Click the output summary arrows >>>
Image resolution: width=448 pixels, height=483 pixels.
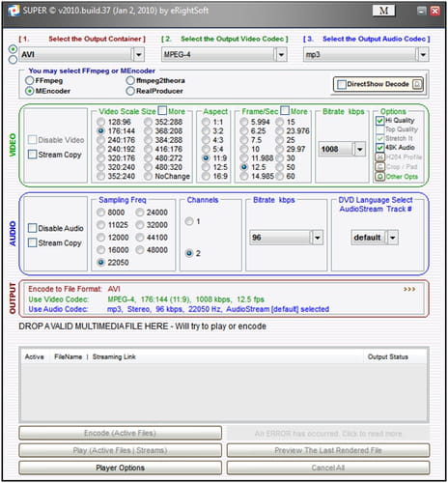[x=409, y=289]
